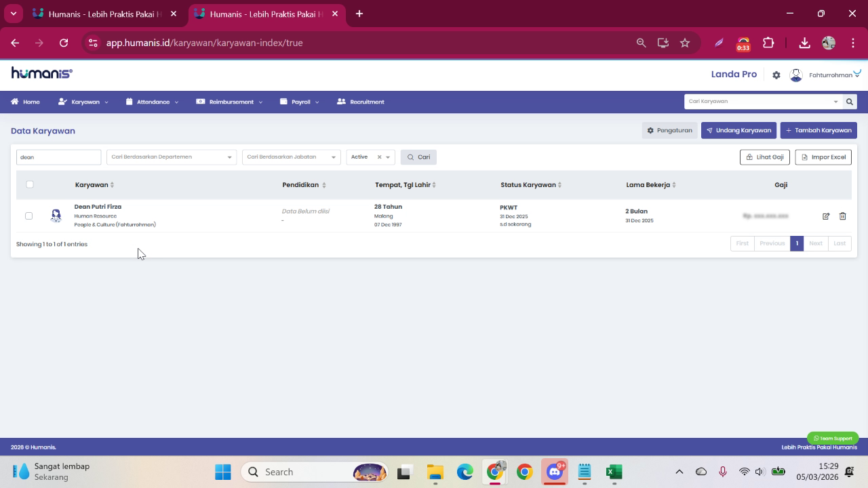Viewport: 868px width, 488px height.
Task: Open the Active status dropdown arrow
Action: (x=388, y=157)
